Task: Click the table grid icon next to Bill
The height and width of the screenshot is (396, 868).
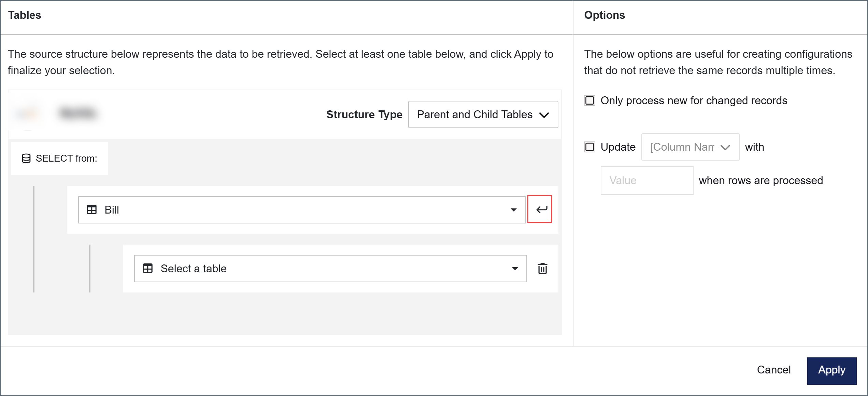Action: tap(92, 209)
